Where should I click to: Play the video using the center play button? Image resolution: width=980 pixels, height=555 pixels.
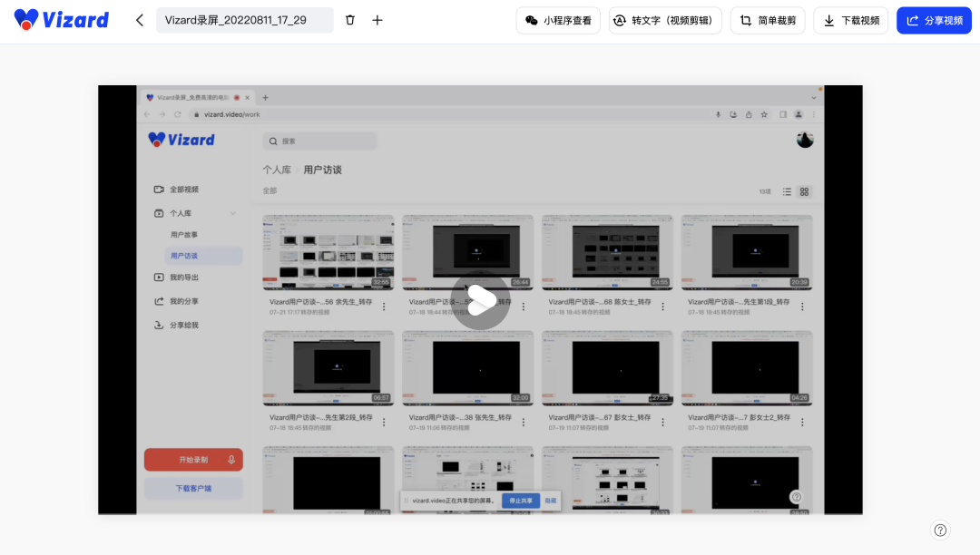(480, 301)
